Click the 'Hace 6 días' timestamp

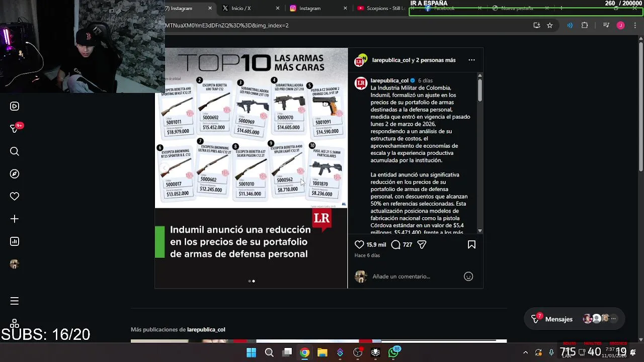(367, 255)
